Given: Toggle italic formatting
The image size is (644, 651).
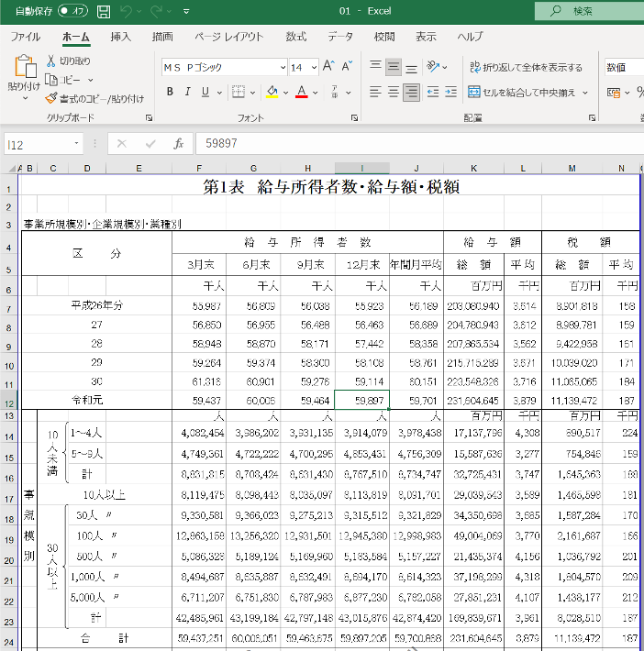Looking at the screenshot, I should (188, 92).
